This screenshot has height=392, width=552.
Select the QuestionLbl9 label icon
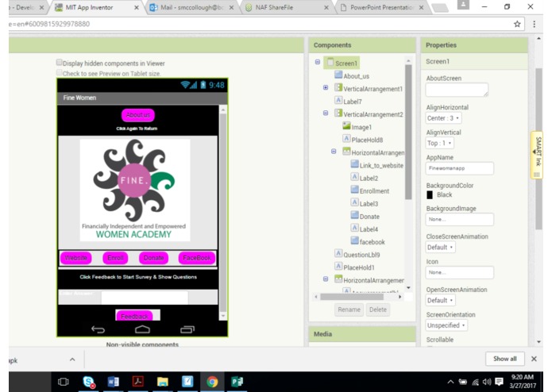tap(338, 253)
